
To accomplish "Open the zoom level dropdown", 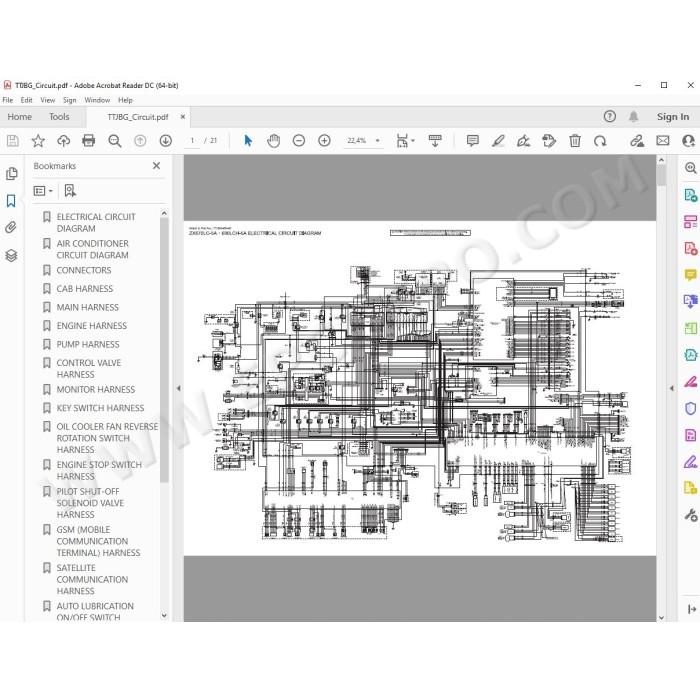I will (x=377, y=141).
